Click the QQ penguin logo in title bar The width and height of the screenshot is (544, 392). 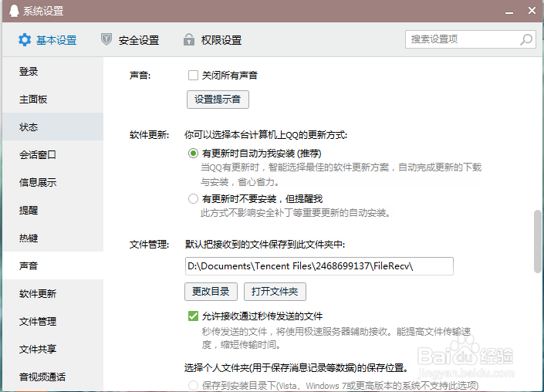point(14,10)
